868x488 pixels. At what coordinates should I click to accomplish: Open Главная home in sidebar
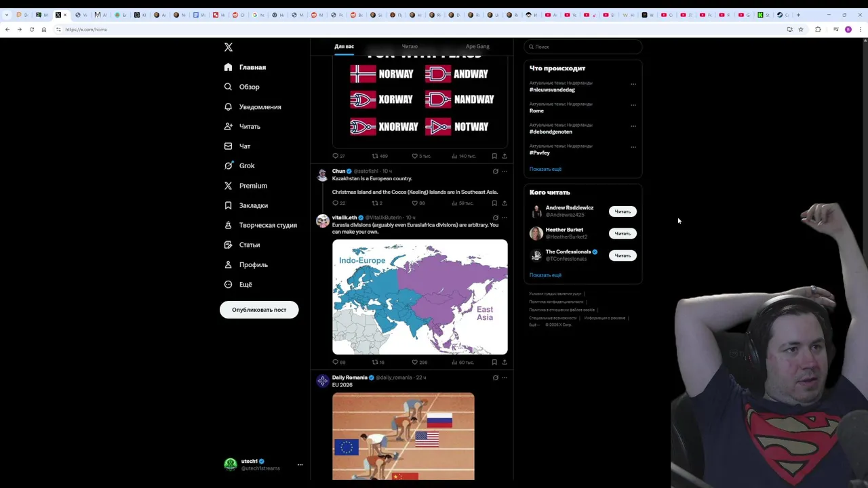pyautogui.click(x=245, y=67)
